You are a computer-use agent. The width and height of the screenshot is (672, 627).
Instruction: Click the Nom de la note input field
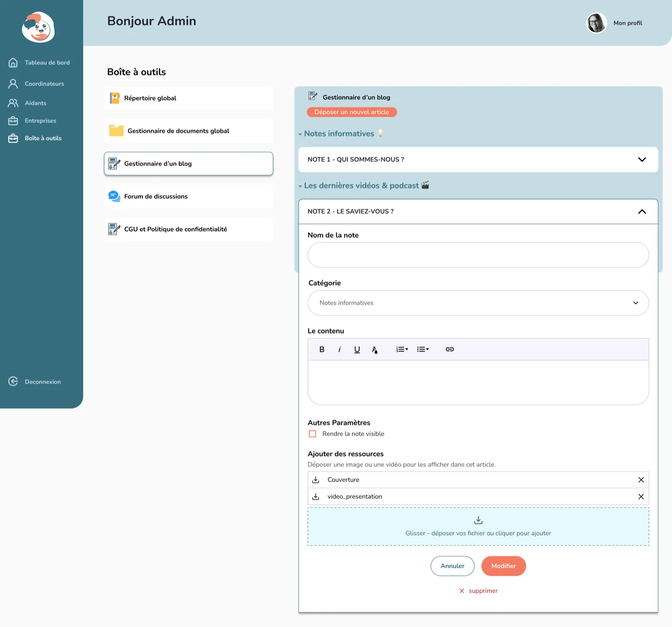pos(478,255)
